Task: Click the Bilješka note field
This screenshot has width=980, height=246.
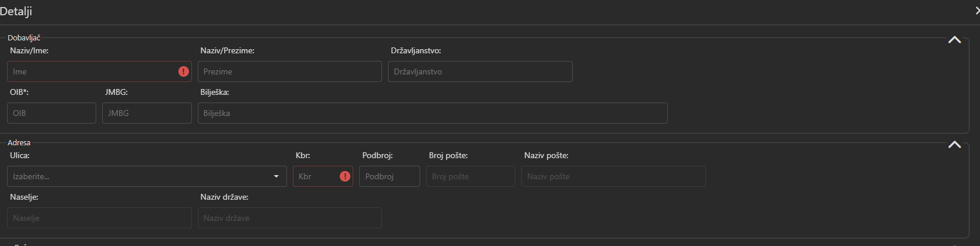Action: [x=432, y=113]
